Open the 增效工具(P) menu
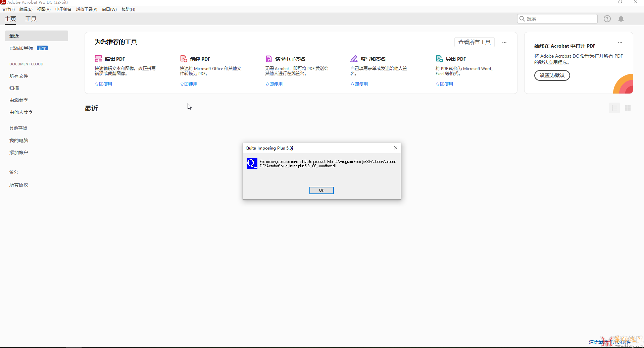Viewport: 644px width, 348px height. click(87, 9)
